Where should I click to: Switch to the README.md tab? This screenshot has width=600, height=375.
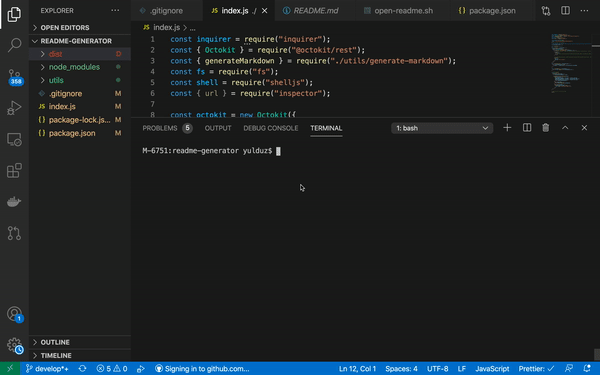point(315,11)
